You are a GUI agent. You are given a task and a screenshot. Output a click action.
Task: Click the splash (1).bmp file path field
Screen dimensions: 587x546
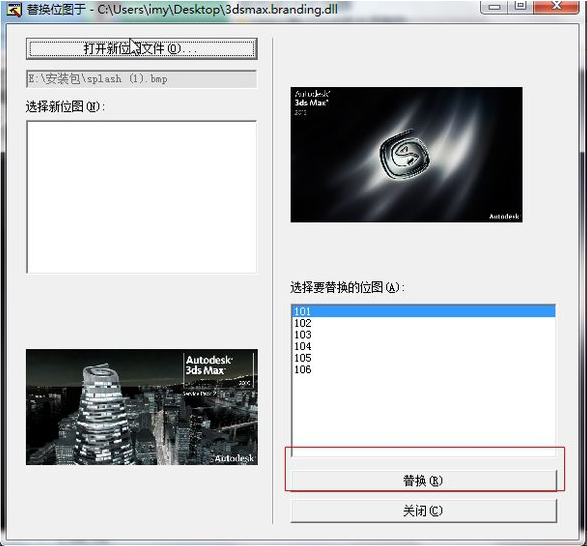[142, 79]
